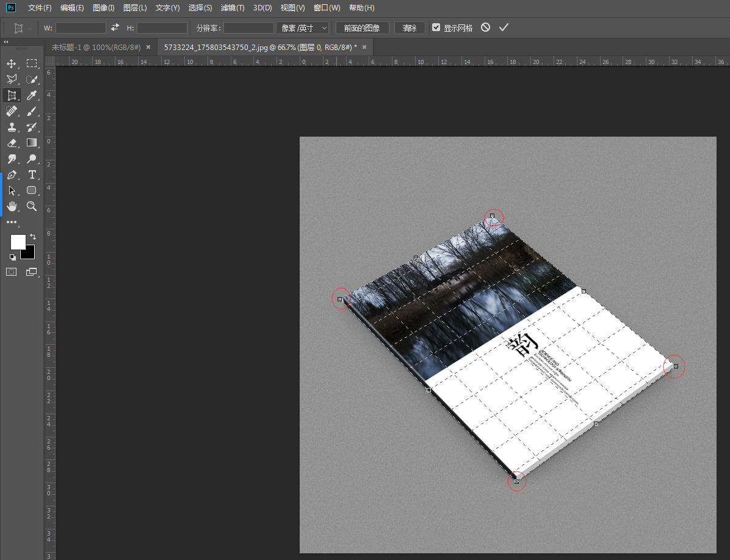This screenshot has width=730, height=560.
Task: Select the Move tool
Action: pyautogui.click(x=12, y=63)
